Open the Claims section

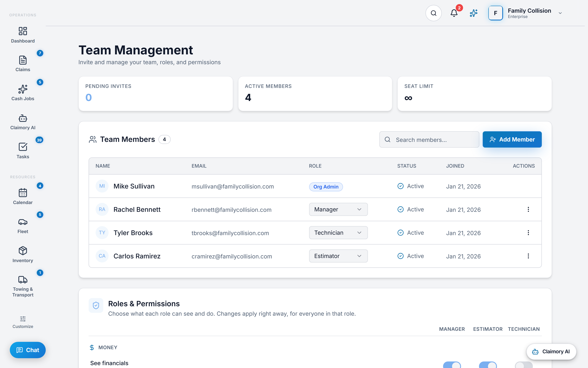pyautogui.click(x=23, y=64)
